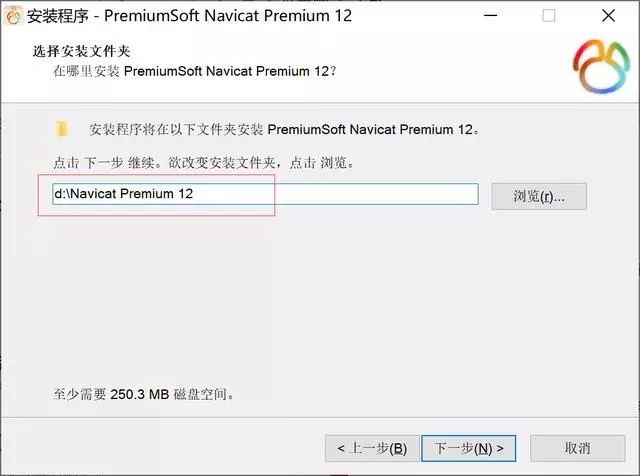Click the 至少需要 250.3 MB disk space label

[x=144, y=394]
